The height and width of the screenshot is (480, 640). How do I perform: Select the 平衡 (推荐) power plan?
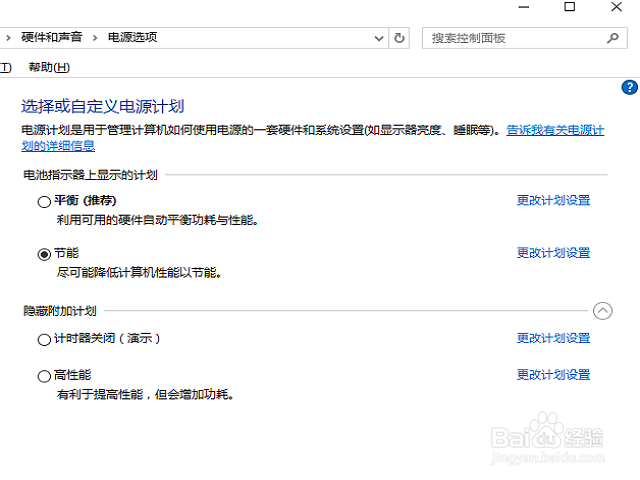tap(44, 202)
